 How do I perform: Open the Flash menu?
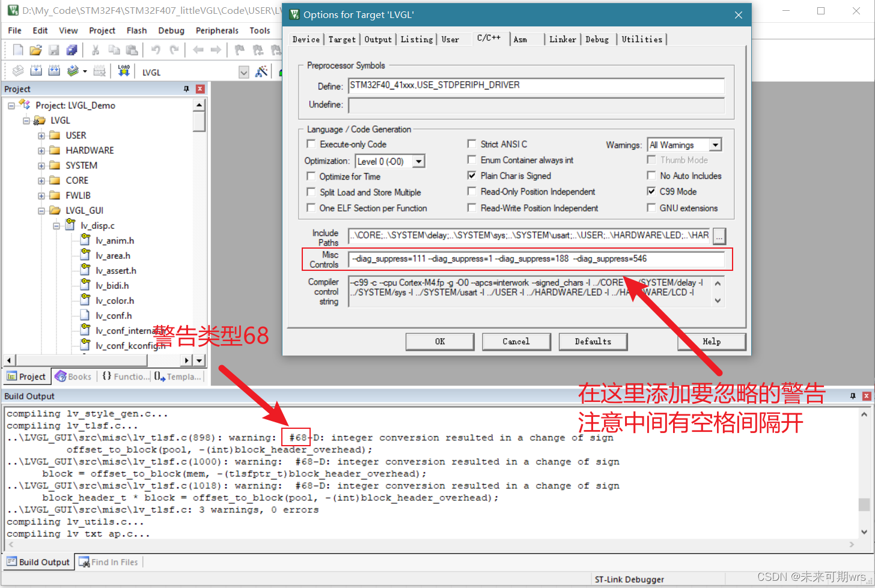136,30
